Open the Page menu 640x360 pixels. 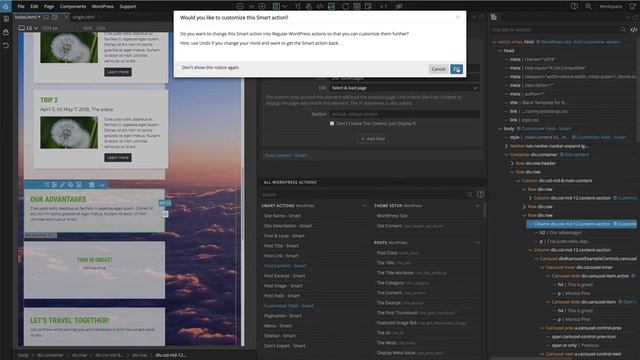tap(49, 7)
